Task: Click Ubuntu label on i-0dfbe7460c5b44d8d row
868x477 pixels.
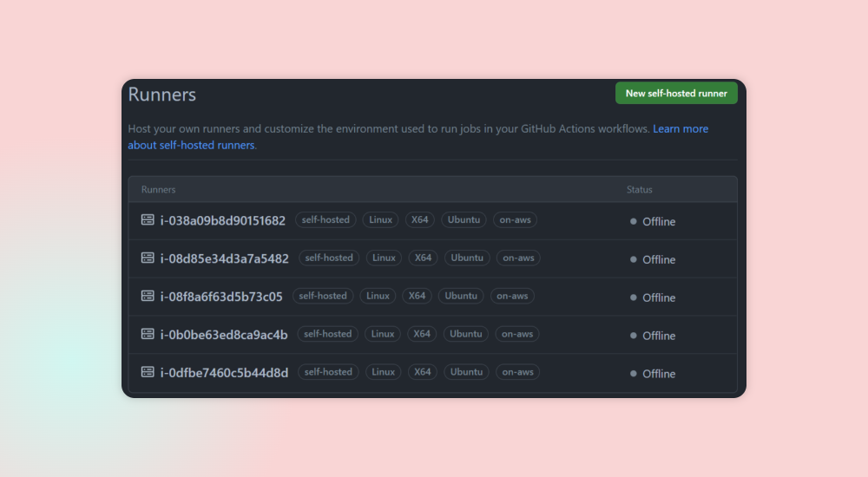Action: [466, 372]
